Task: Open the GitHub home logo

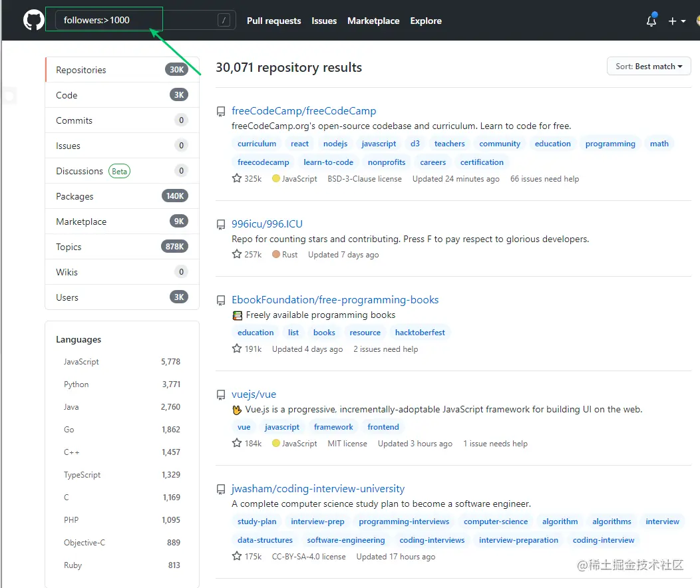Action: [34, 20]
